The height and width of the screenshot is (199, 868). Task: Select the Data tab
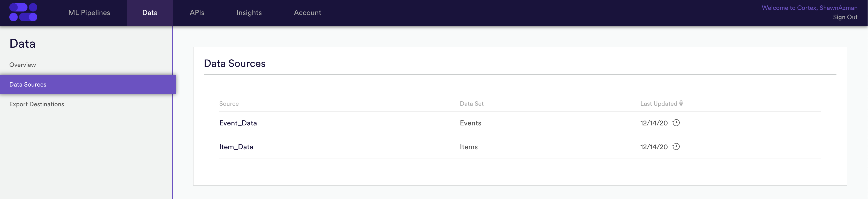150,13
